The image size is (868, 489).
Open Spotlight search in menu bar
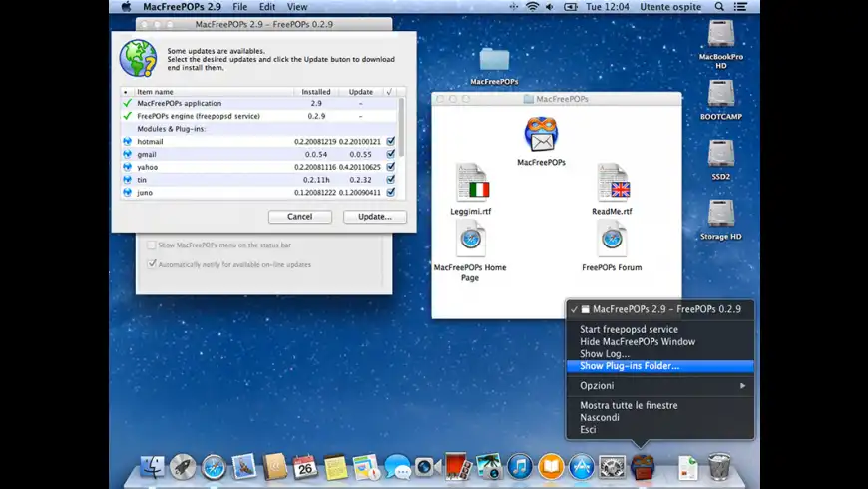pos(719,7)
